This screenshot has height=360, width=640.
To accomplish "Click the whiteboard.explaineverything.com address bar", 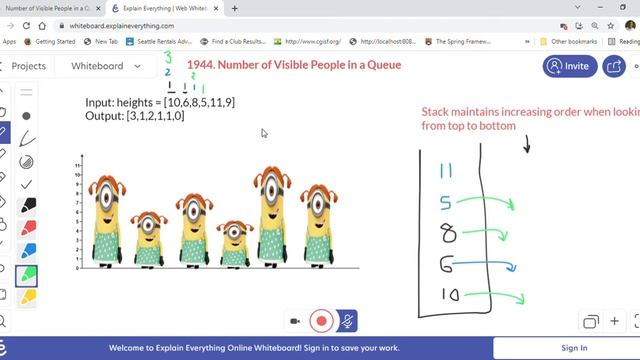I will tap(122, 26).
